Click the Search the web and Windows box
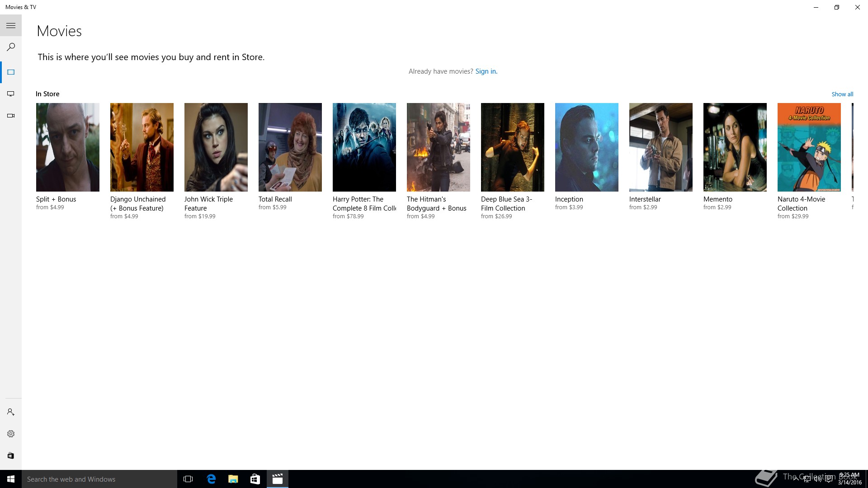 (x=99, y=479)
